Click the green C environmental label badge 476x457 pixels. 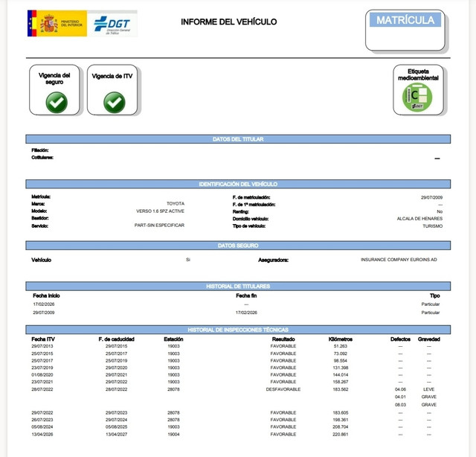click(417, 98)
